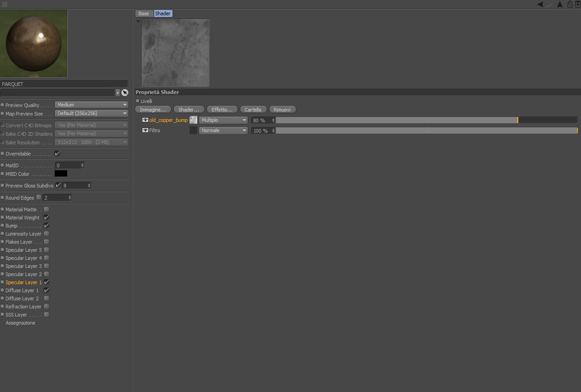Open the Diffuse Layer 1 section
The image size is (581, 392).
click(22, 290)
